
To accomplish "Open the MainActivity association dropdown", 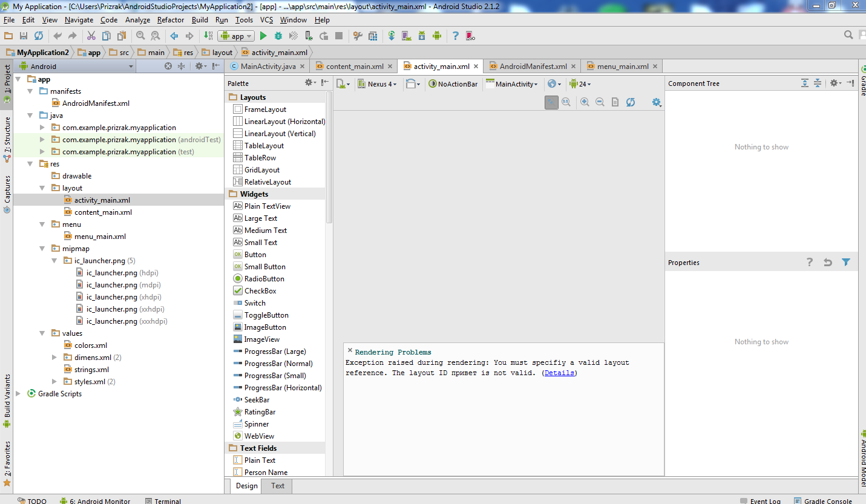I will [x=511, y=84].
